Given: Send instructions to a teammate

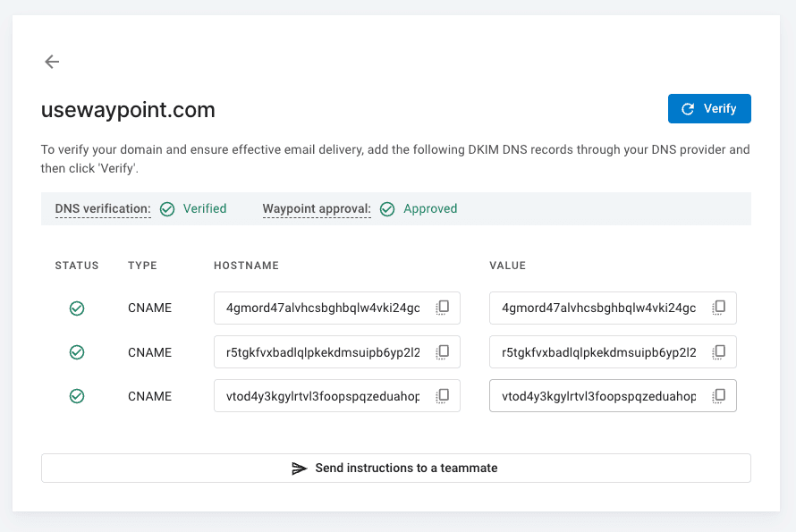Looking at the screenshot, I should pyautogui.click(x=396, y=468).
